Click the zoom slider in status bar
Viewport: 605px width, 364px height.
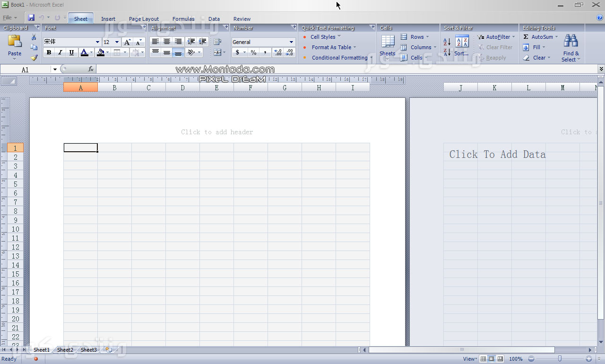point(560,359)
